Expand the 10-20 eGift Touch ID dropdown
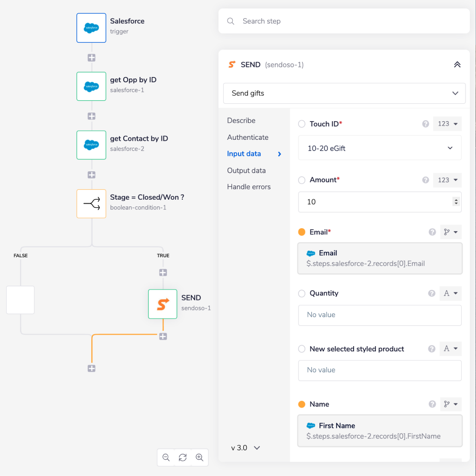The image size is (476, 476). [379, 148]
